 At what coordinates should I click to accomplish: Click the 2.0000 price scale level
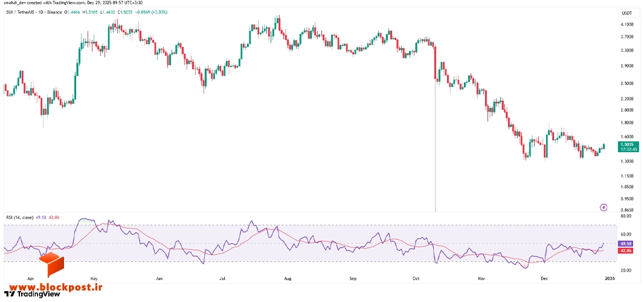pos(627,110)
